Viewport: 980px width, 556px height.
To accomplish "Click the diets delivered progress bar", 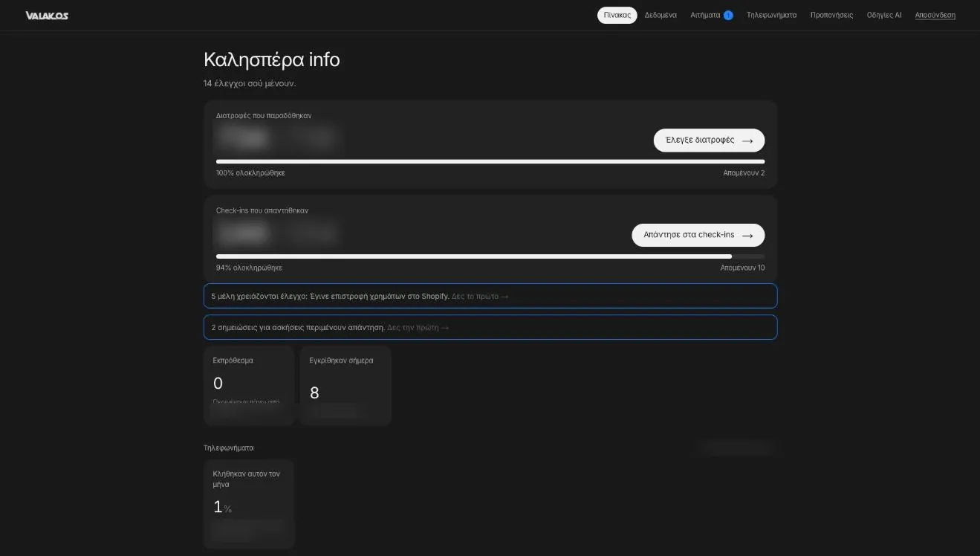I will pos(490,161).
